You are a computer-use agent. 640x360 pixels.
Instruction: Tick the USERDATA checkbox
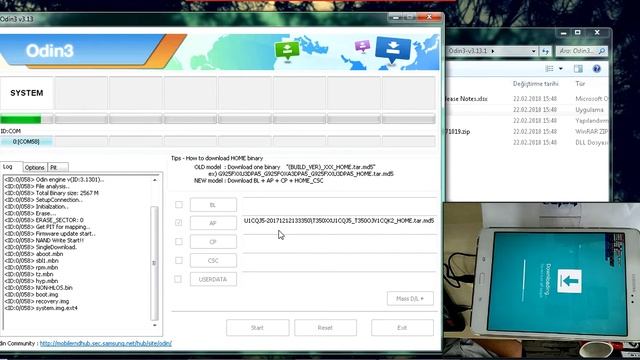tap(178, 279)
